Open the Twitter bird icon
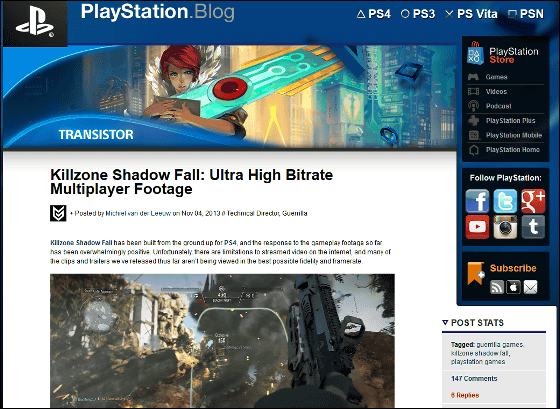The image size is (560, 409). pos(505,201)
